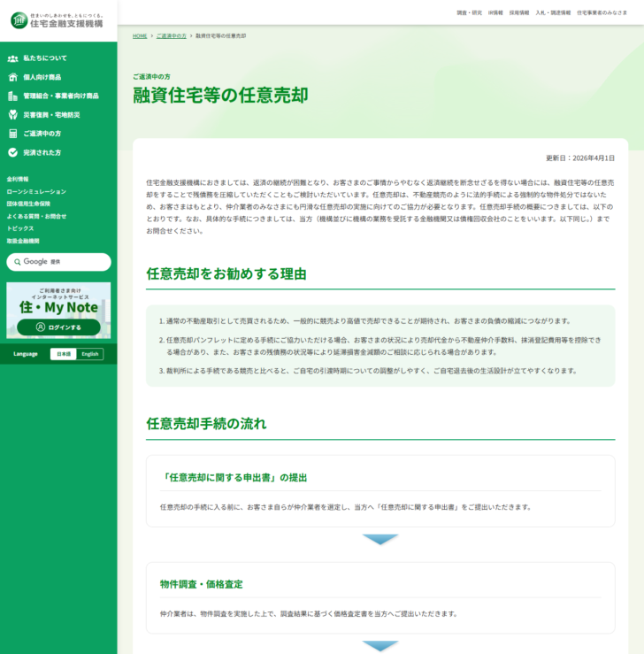Click the user icon in ログインする button

tap(41, 327)
